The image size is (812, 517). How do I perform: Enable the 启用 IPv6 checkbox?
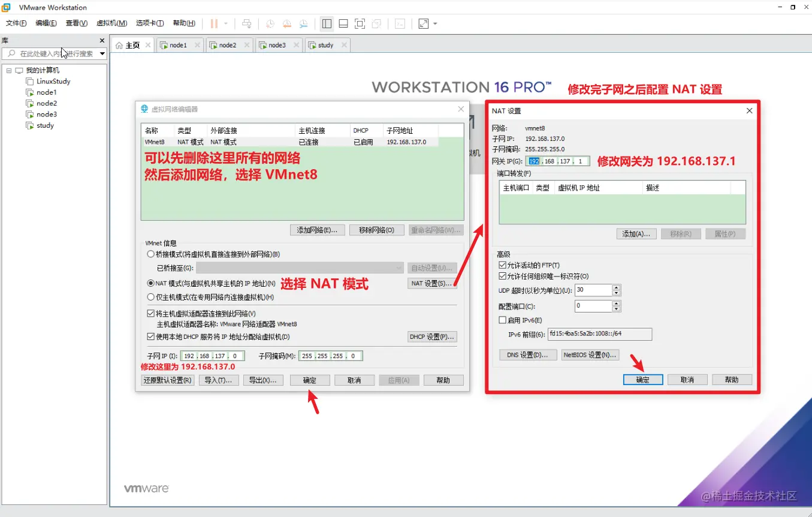[502, 320]
